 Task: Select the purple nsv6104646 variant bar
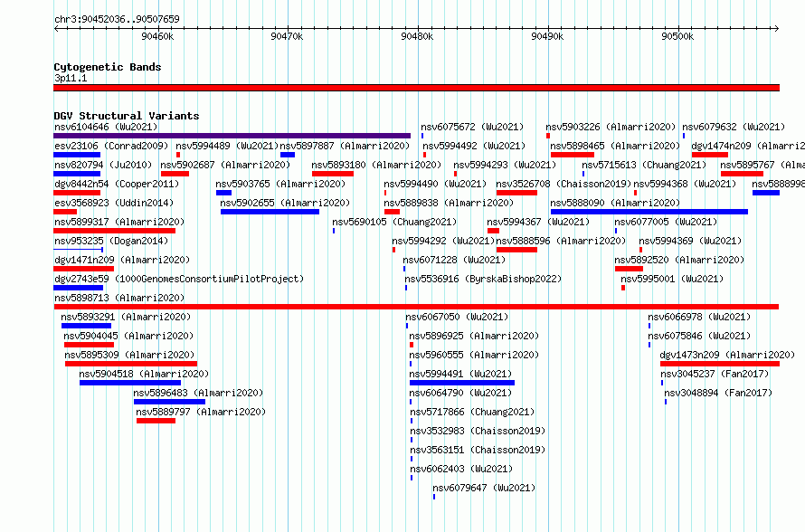click(232, 136)
